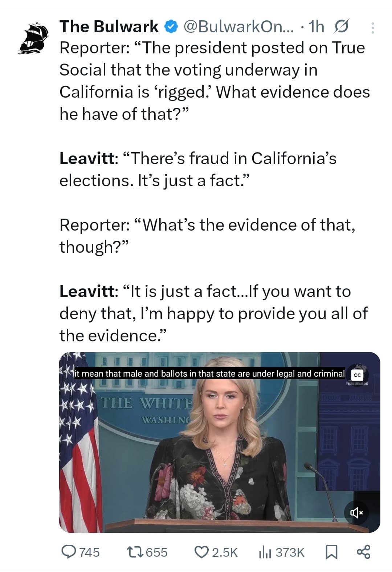Like the tweet using the heart icon
The width and height of the screenshot is (392, 572).
click(201, 552)
